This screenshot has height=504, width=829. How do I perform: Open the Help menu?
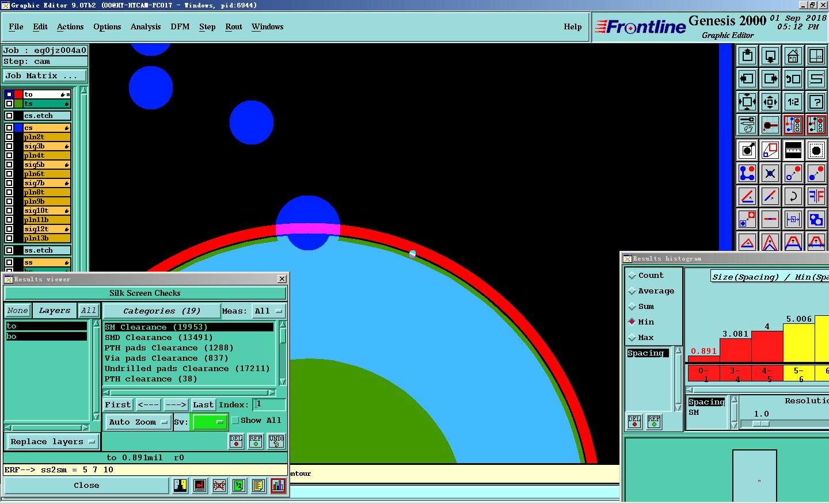[x=573, y=27]
